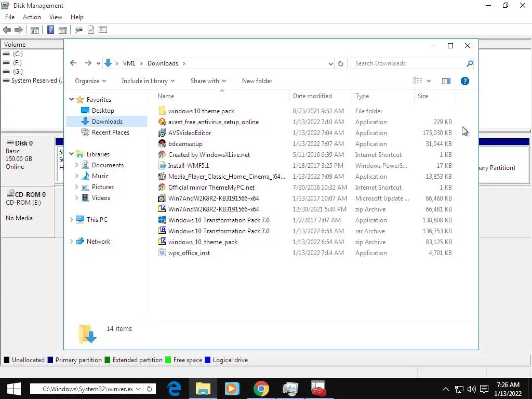Open the Action menu in Disk Management
The image size is (532, 399).
click(32, 17)
